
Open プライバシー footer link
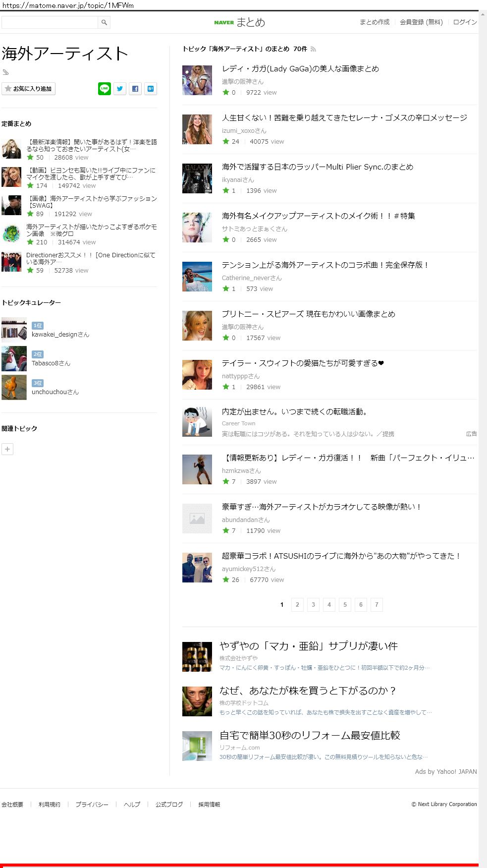click(92, 805)
